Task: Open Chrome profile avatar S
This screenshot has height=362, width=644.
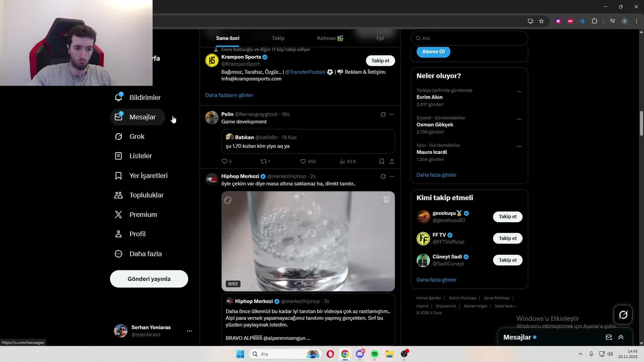Action: point(624,21)
